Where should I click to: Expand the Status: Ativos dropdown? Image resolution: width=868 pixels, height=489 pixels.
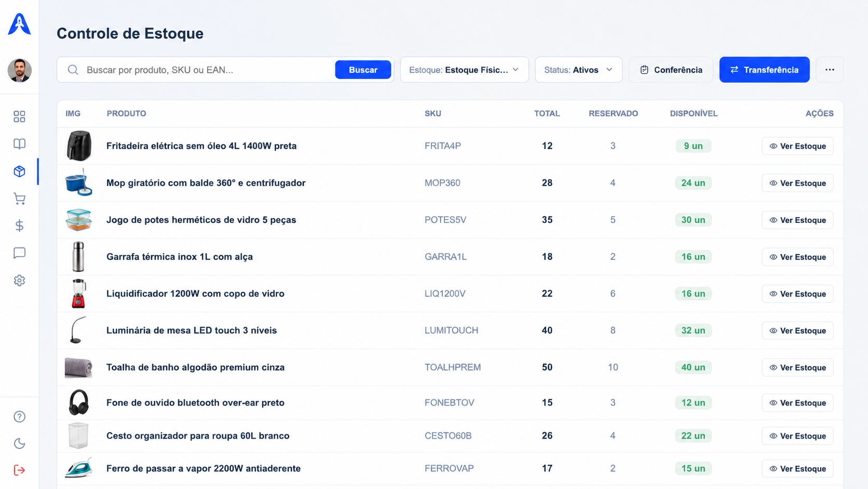click(578, 70)
